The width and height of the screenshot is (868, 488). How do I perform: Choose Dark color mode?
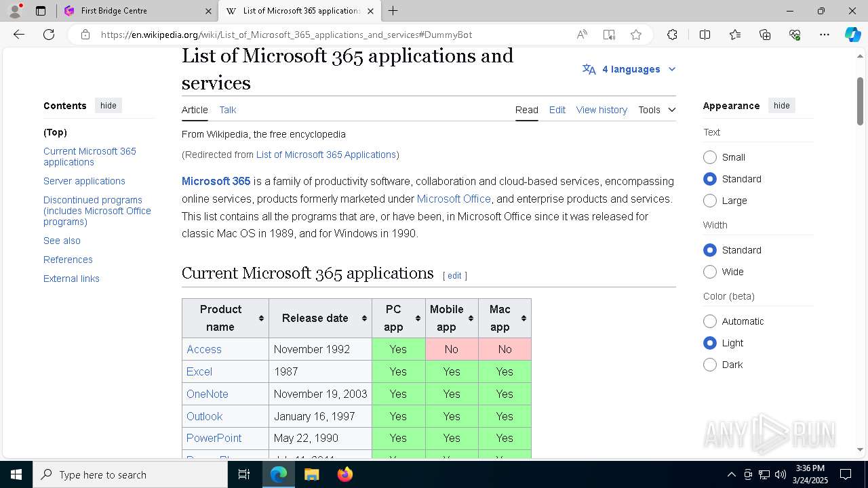tap(710, 365)
